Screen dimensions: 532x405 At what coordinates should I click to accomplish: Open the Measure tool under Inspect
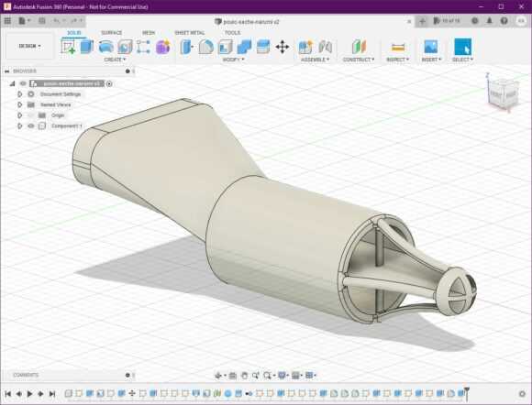(x=398, y=47)
